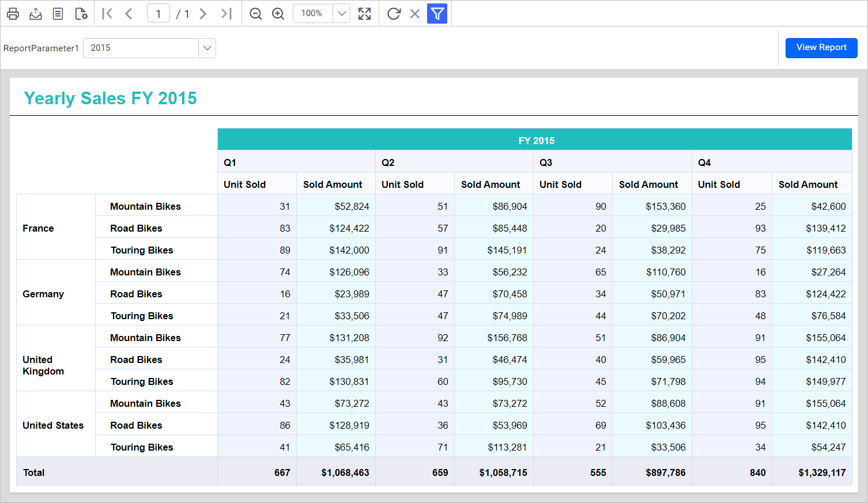Click the $1,068,463 total cell
Viewport: 868px width, 503px height.
click(336, 472)
